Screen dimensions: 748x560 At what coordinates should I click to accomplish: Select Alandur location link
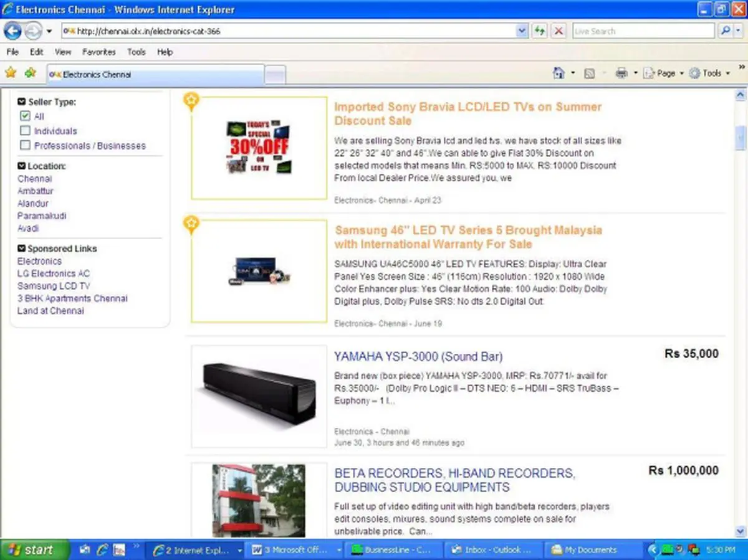click(x=33, y=204)
